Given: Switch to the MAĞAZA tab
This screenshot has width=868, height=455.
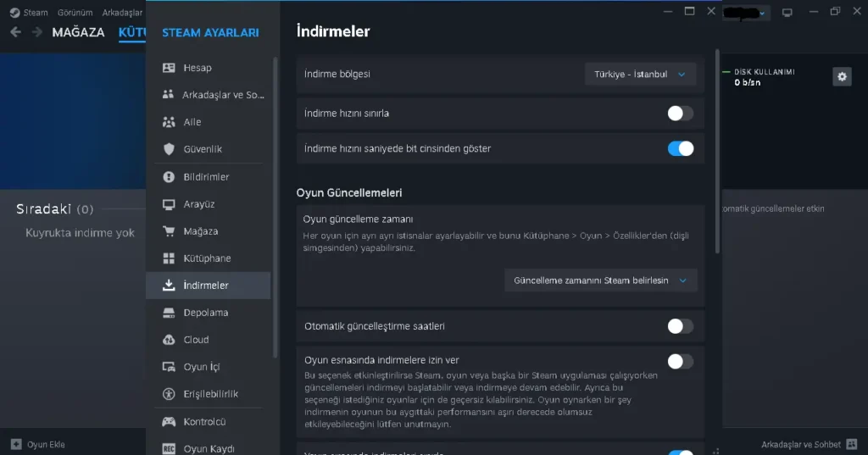Looking at the screenshot, I should tap(78, 32).
